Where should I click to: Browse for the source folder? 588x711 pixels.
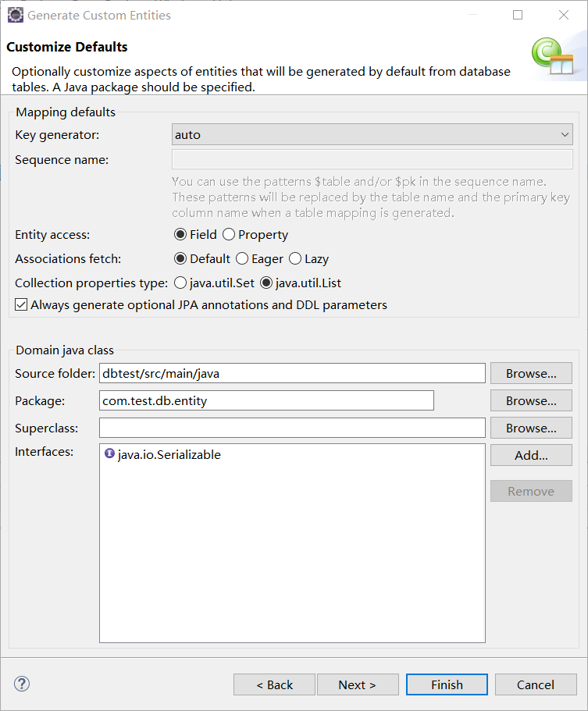(531, 374)
